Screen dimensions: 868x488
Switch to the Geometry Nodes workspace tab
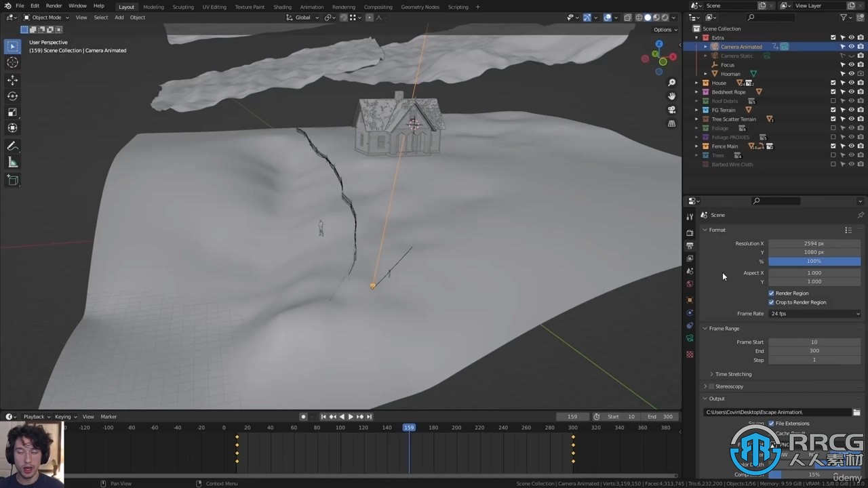click(x=420, y=7)
